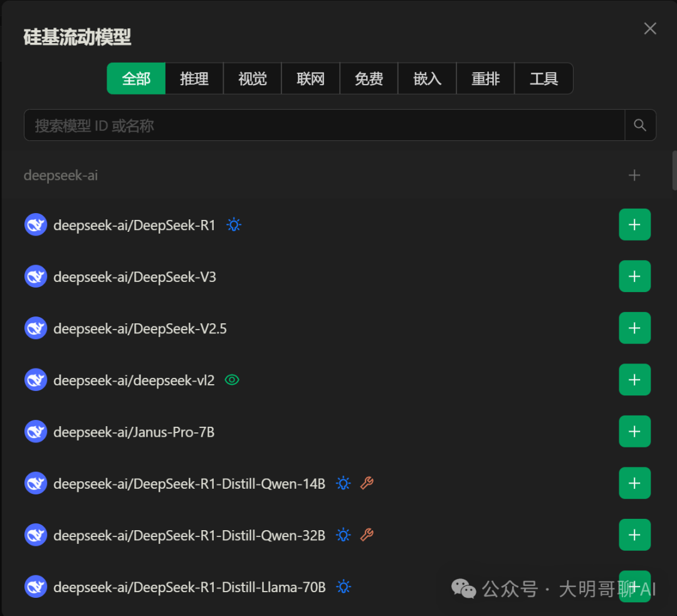The image size is (677, 616).
Task: Click the DeepSeek logo of the DeepSeek-R1 row
Action: (x=35, y=224)
